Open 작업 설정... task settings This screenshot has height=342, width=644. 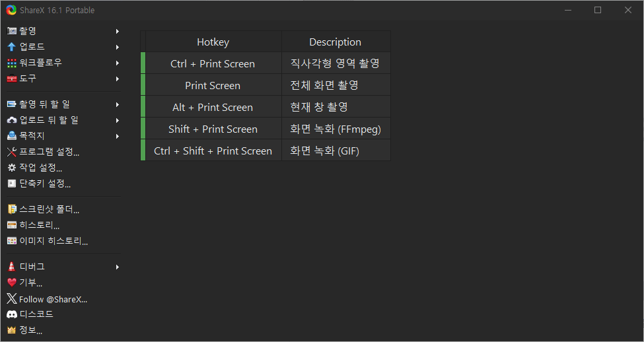click(63, 168)
